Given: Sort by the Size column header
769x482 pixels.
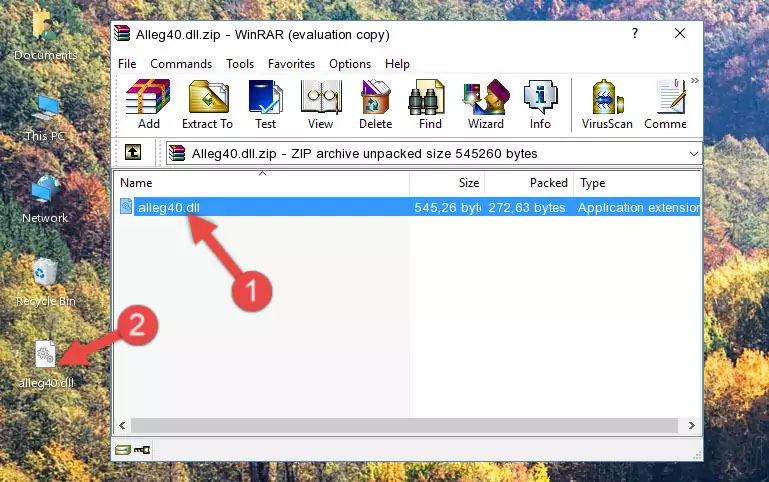Looking at the screenshot, I should (447, 183).
